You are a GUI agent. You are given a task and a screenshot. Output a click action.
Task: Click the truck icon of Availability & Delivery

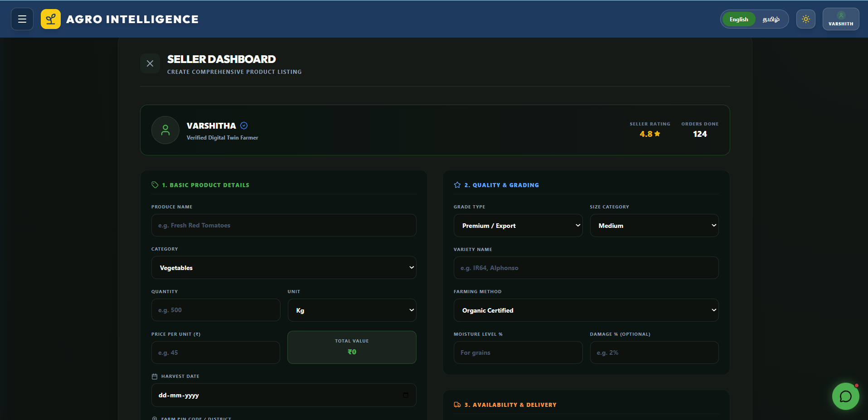457,405
